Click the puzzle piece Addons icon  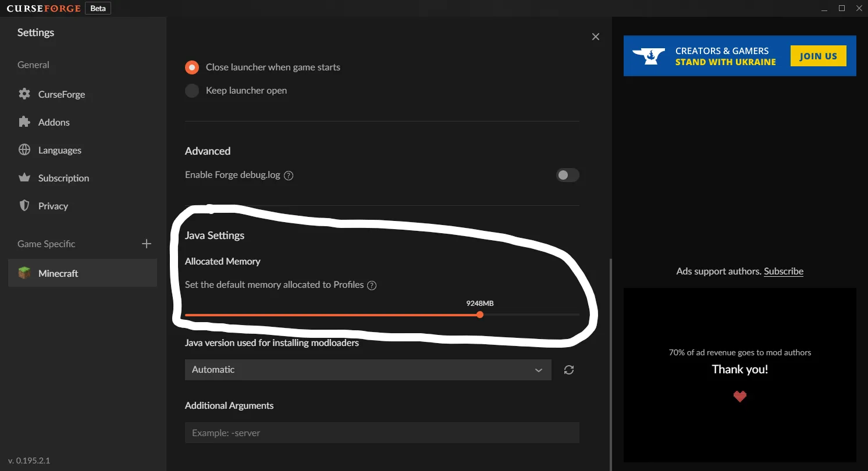24,122
